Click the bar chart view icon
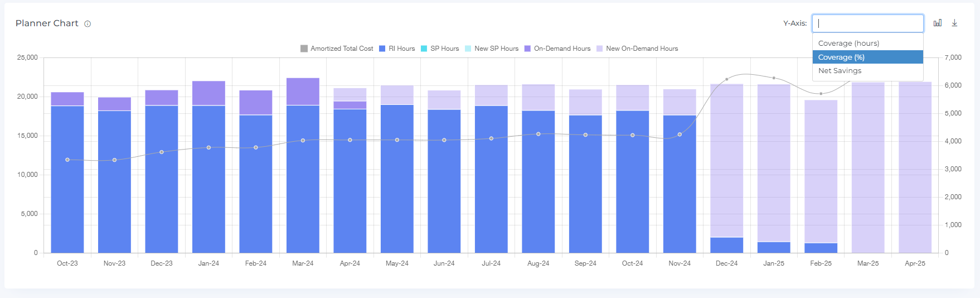 938,23
